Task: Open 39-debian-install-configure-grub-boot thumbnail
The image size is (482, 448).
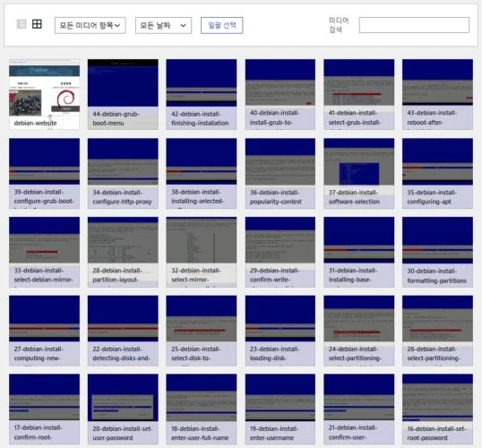Action: coord(44,174)
